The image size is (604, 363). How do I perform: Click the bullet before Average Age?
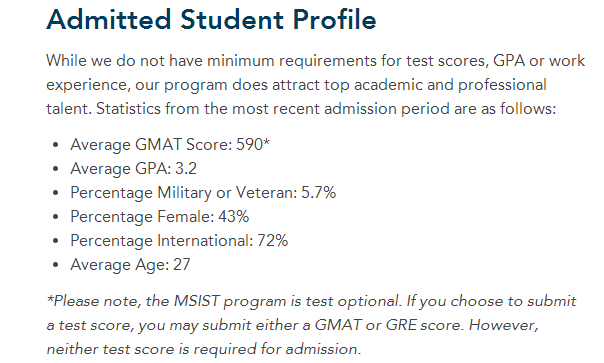tap(56, 265)
